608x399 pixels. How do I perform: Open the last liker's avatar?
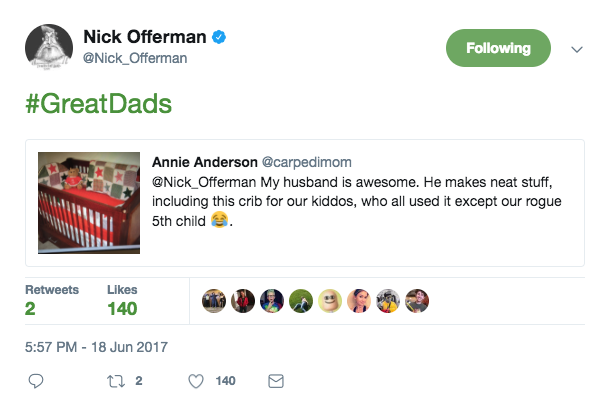417,301
